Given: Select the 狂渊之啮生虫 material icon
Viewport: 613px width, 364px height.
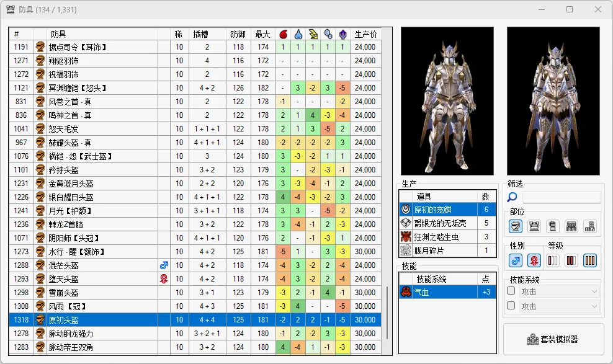Looking at the screenshot, I should click(x=406, y=237).
